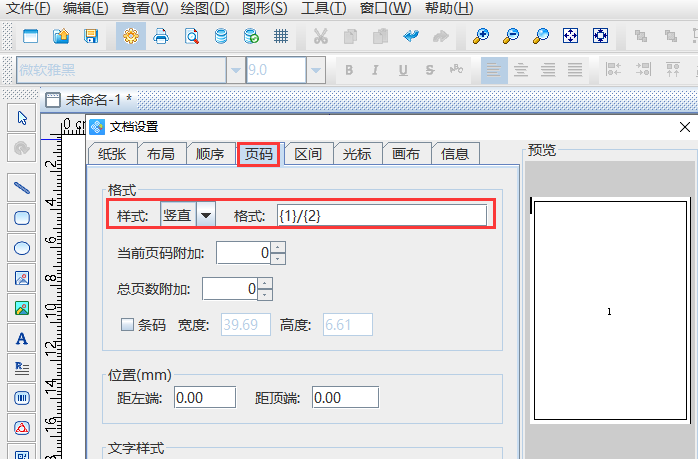Viewport: 698px width, 459px height.
Task: Decrease 当前页码附加 value
Action: 278,259
